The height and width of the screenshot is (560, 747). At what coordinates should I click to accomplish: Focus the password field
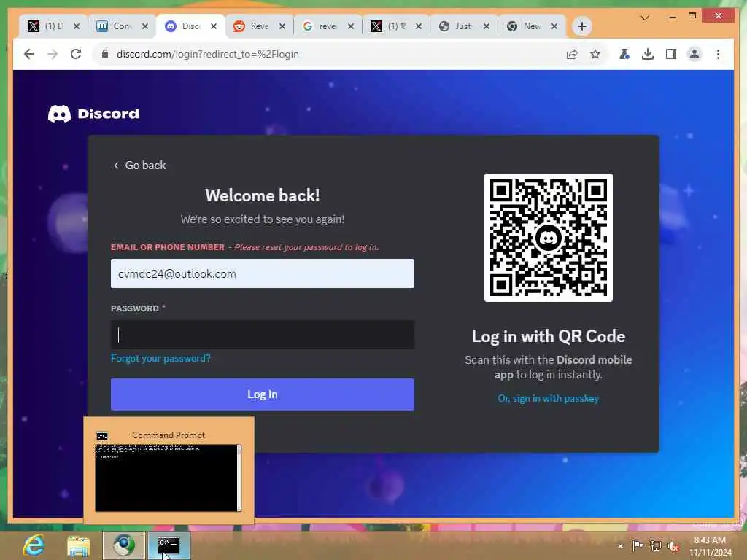pos(263,335)
